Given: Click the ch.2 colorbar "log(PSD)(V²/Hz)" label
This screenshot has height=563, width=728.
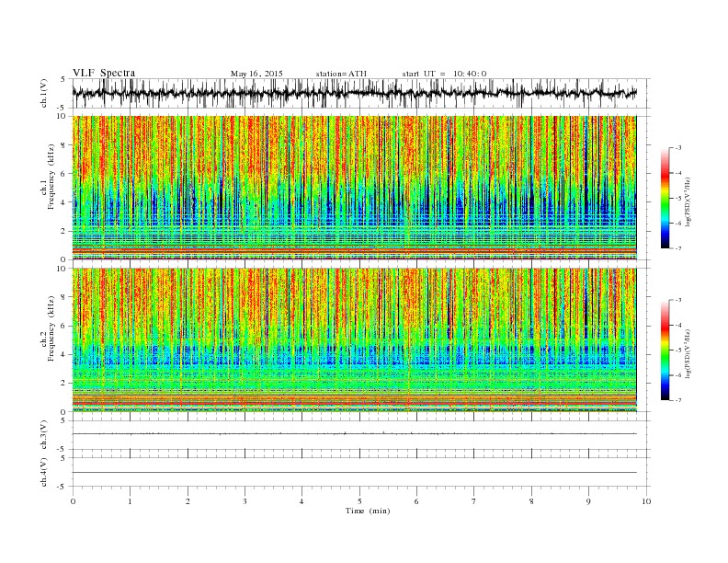Looking at the screenshot, I should 688,354.
